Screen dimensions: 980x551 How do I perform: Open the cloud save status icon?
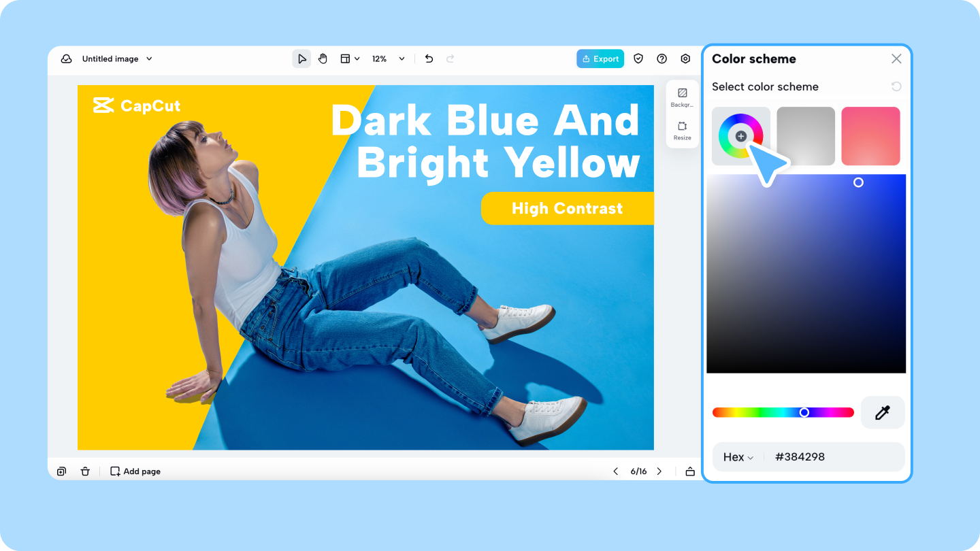pyautogui.click(x=66, y=59)
